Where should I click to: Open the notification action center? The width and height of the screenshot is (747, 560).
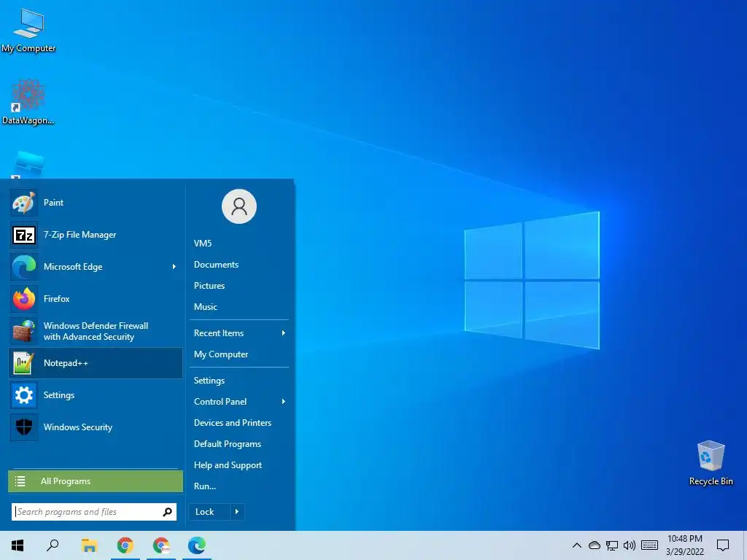(723, 545)
